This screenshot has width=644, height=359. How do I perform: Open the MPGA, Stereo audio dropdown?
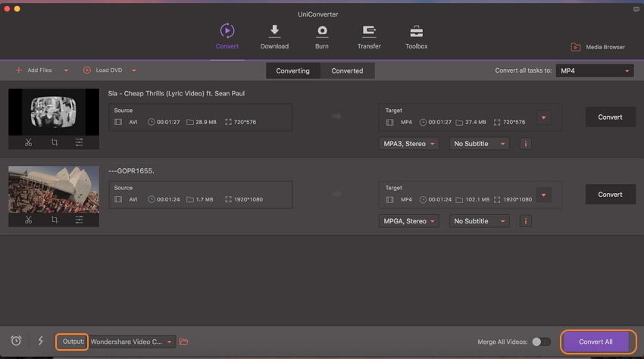(x=408, y=221)
